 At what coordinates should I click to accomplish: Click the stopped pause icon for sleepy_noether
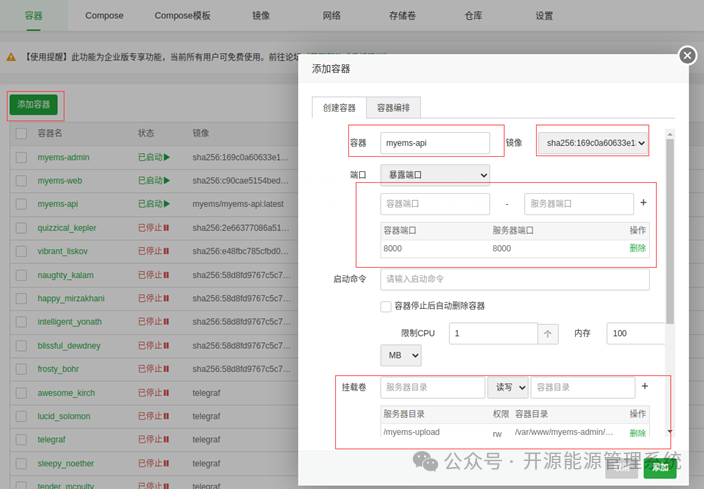click(167, 463)
